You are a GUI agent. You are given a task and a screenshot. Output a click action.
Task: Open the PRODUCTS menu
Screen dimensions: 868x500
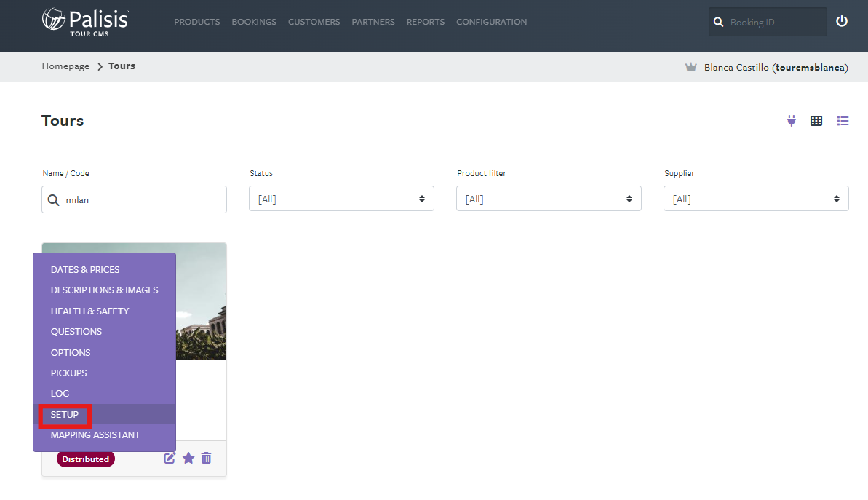pos(197,22)
